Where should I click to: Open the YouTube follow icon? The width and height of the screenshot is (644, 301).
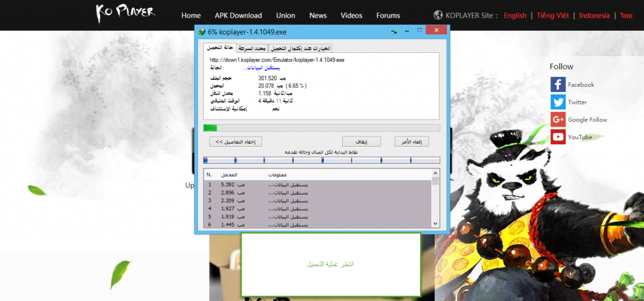(x=558, y=137)
